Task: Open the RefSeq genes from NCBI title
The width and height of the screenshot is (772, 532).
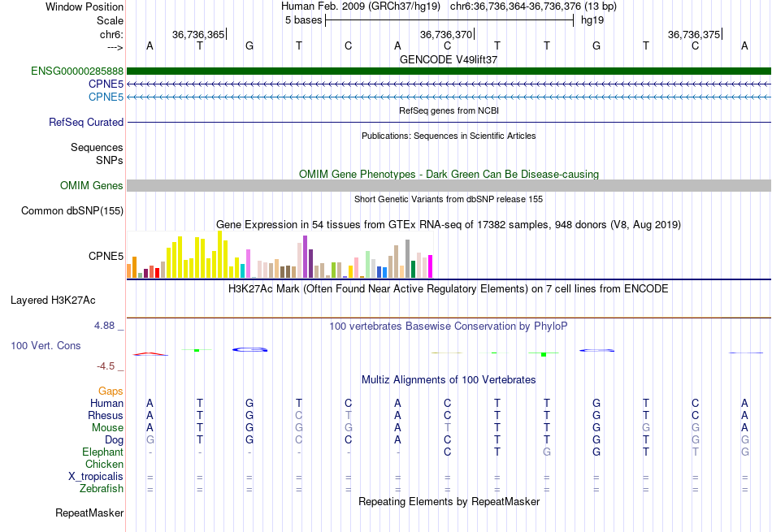Action: point(449,110)
